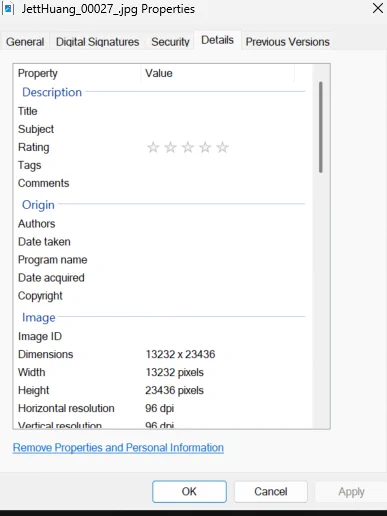
Task: Switch to the General tab
Action: point(25,42)
